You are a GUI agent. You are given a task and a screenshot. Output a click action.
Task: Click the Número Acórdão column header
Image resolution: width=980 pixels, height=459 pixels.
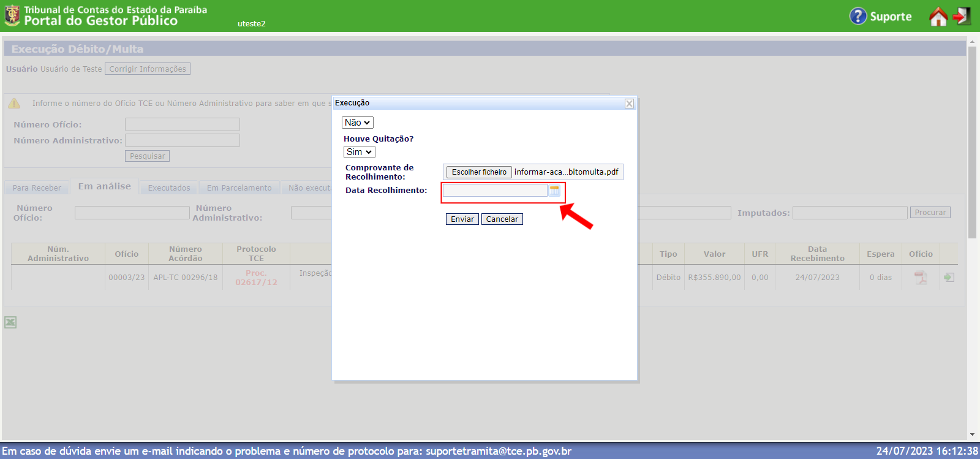(x=186, y=254)
